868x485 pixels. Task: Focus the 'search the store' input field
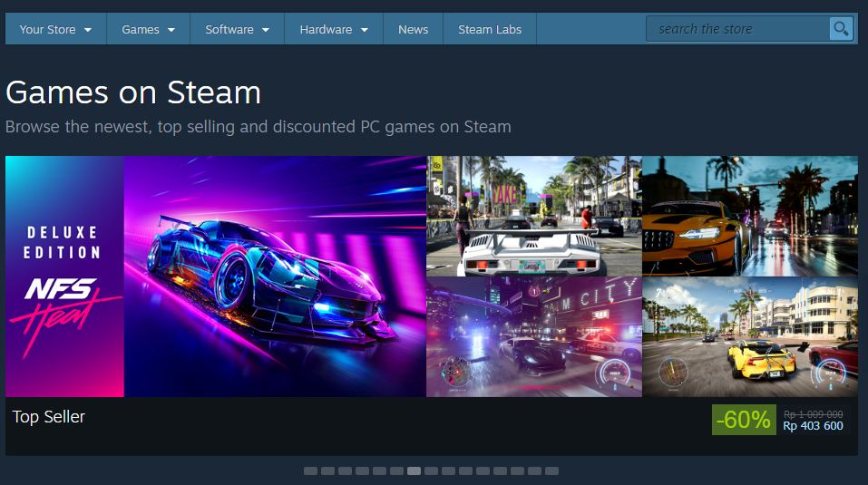coord(738,29)
